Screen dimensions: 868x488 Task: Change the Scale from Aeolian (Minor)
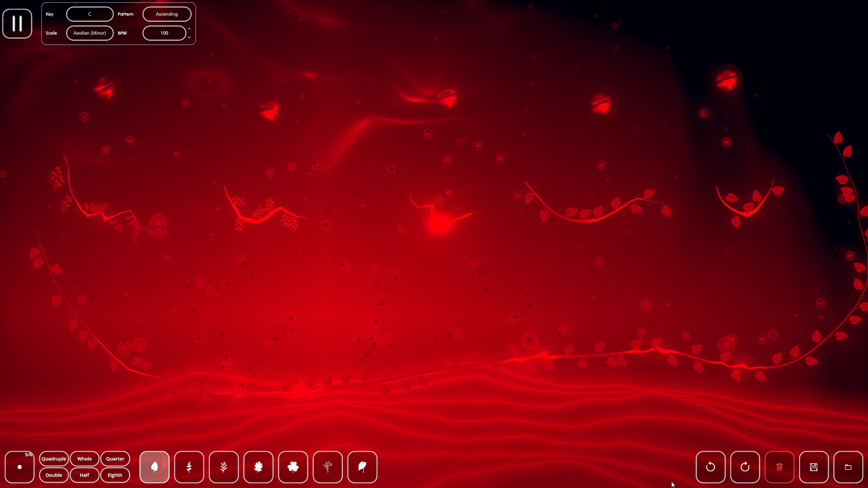click(90, 33)
